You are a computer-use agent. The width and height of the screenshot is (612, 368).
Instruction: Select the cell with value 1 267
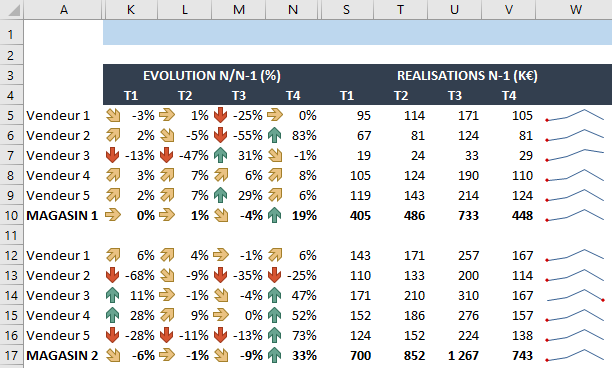click(x=455, y=356)
